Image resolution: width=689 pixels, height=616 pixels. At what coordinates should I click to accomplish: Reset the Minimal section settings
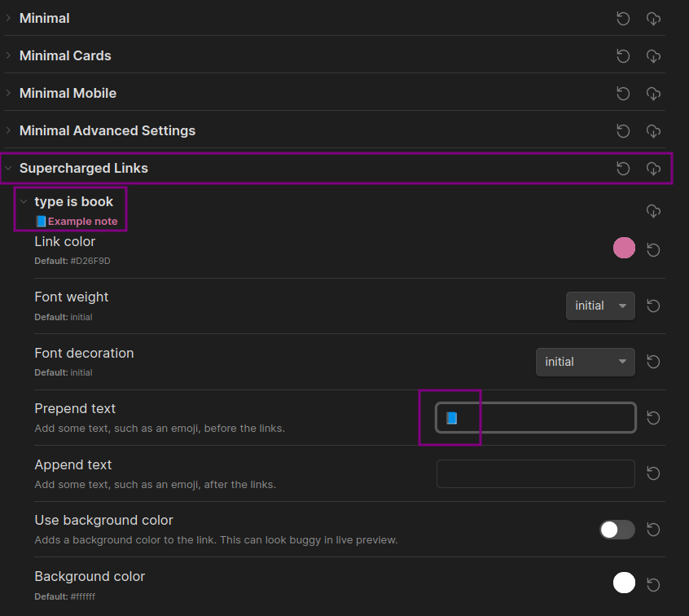[x=623, y=19]
